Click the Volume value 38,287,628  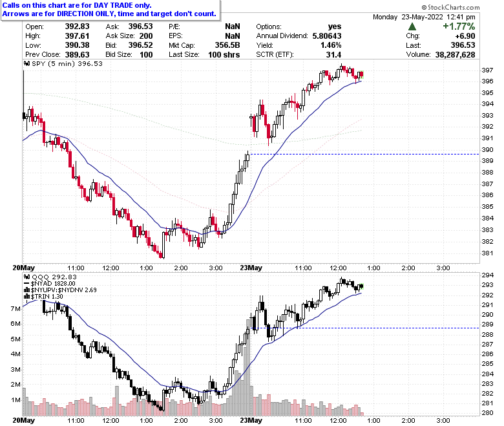(455, 55)
